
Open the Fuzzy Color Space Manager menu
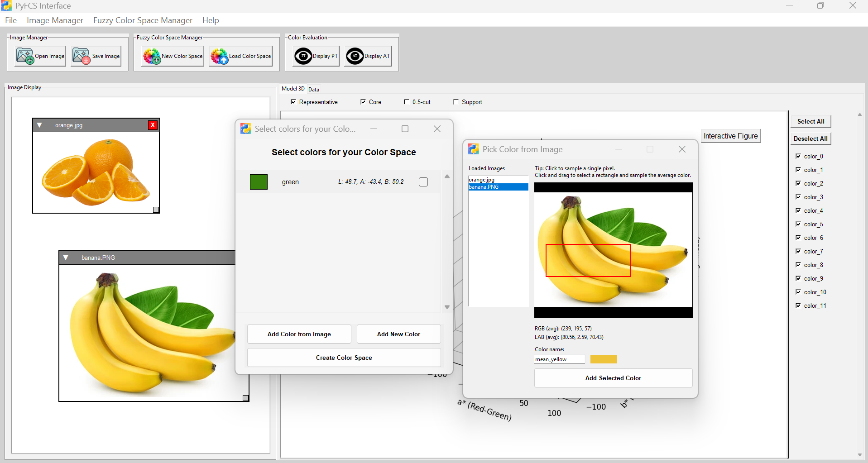pos(143,20)
